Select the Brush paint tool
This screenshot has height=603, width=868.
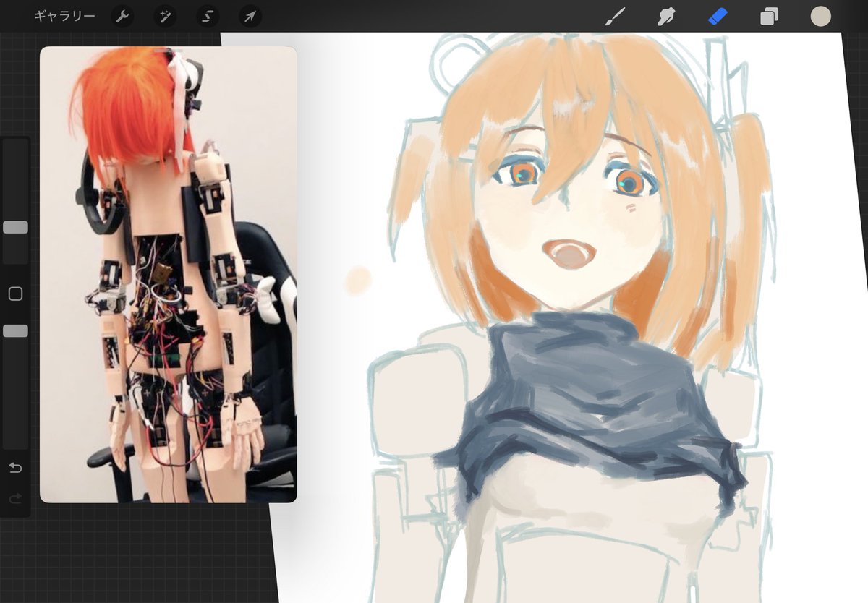tap(614, 16)
